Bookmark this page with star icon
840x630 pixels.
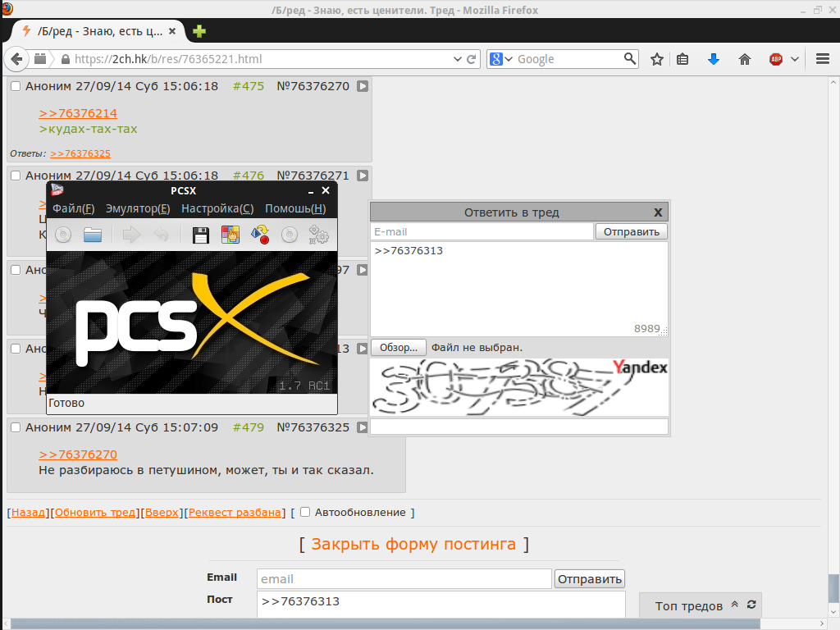tap(657, 59)
